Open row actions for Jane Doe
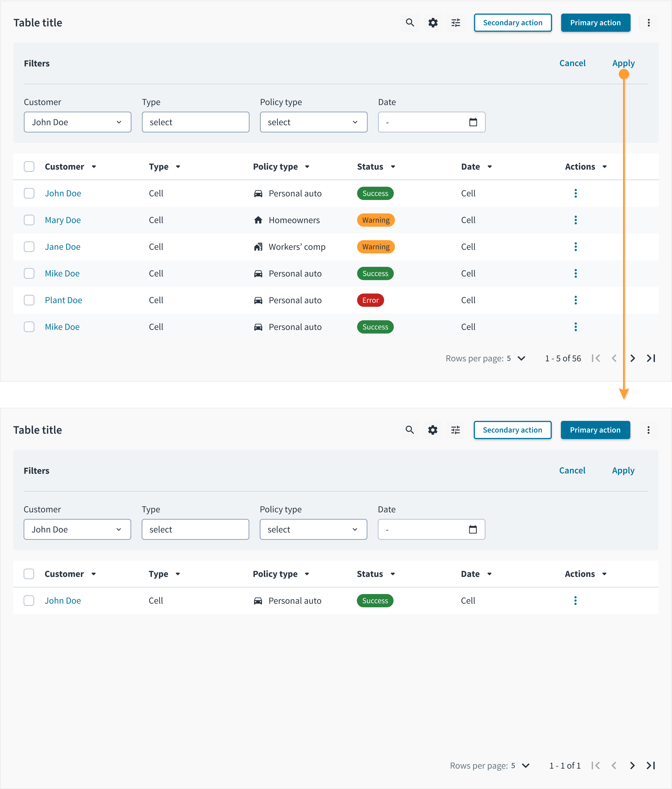The height and width of the screenshot is (789, 672). 575,247
